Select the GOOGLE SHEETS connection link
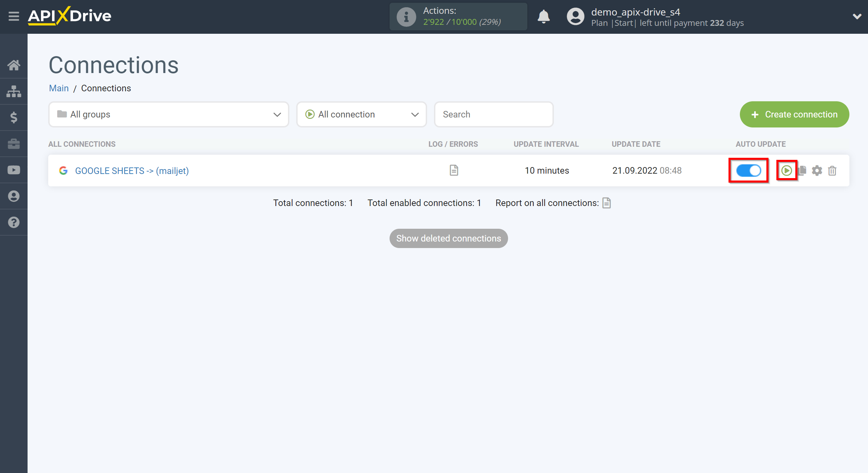 [x=132, y=171]
